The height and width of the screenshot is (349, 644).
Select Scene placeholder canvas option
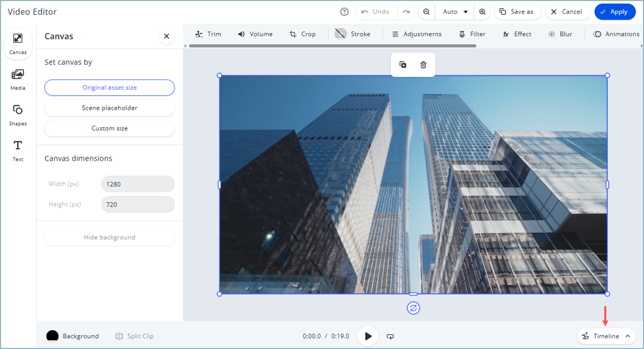tap(110, 108)
